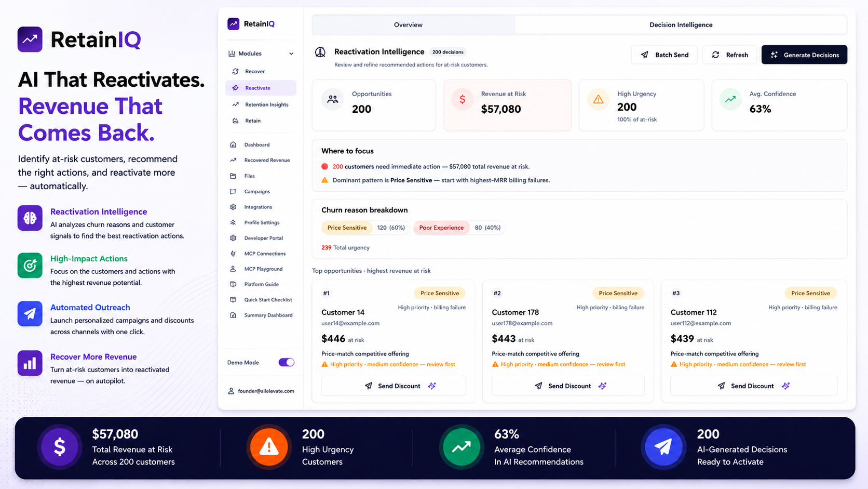
Task: Click the Batch Send button
Action: coord(665,55)
